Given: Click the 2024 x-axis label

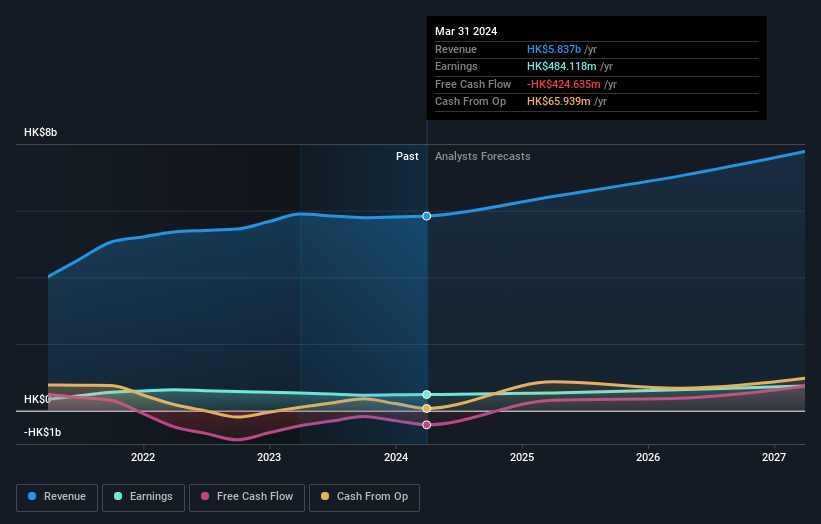Looking at the screenshot, I should pyautogui.click(x=396, y=457).
